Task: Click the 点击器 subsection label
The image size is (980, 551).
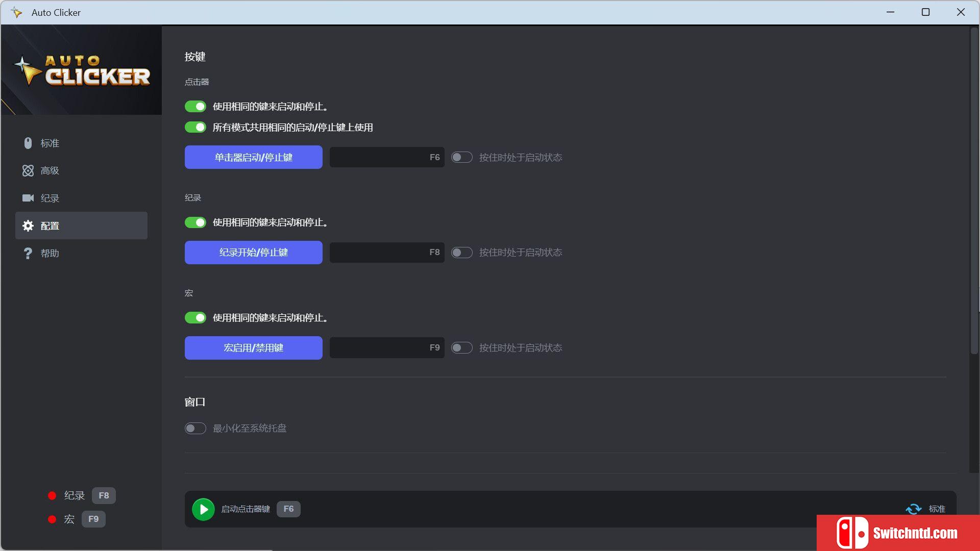Action: pyautogui.click(x=197, y=82)
